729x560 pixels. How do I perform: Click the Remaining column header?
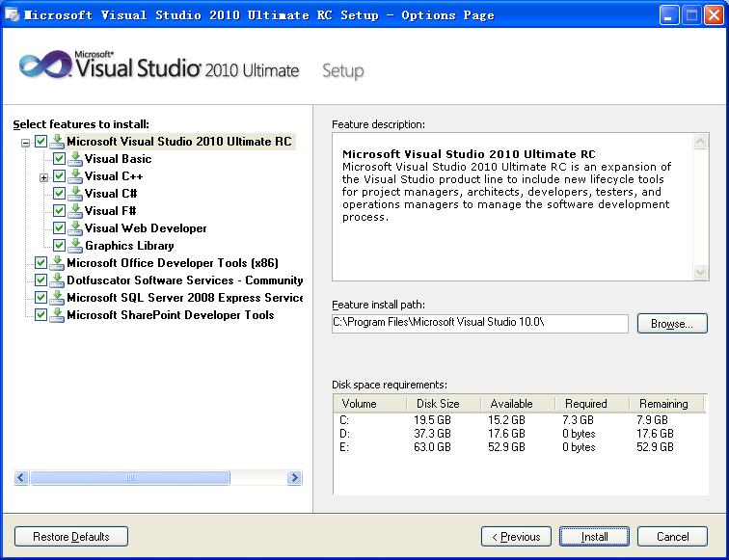click(666, 404)
